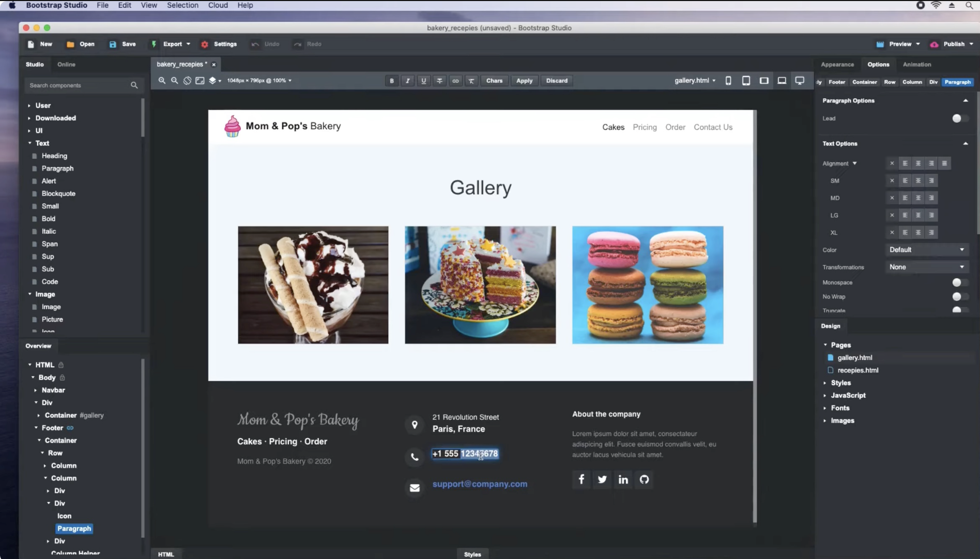Expand the Styles folder in Design panel
980x559 pixels.
tap(825, 383)
